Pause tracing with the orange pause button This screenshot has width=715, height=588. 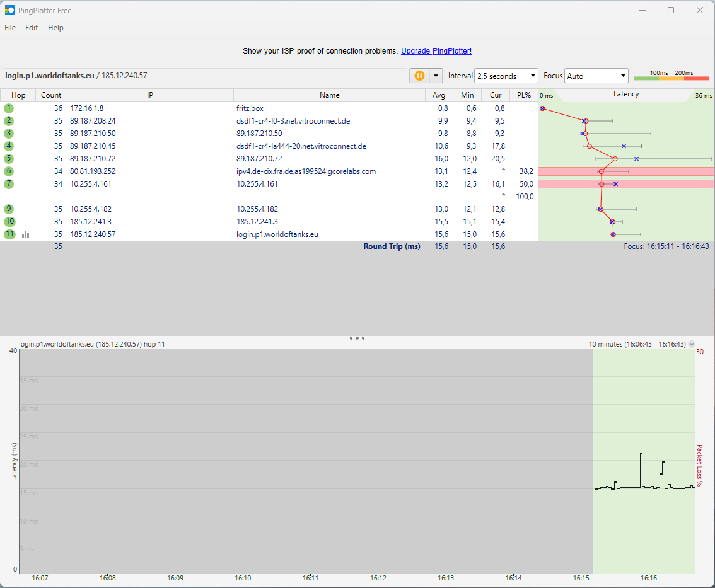click(x=419, y=76)
